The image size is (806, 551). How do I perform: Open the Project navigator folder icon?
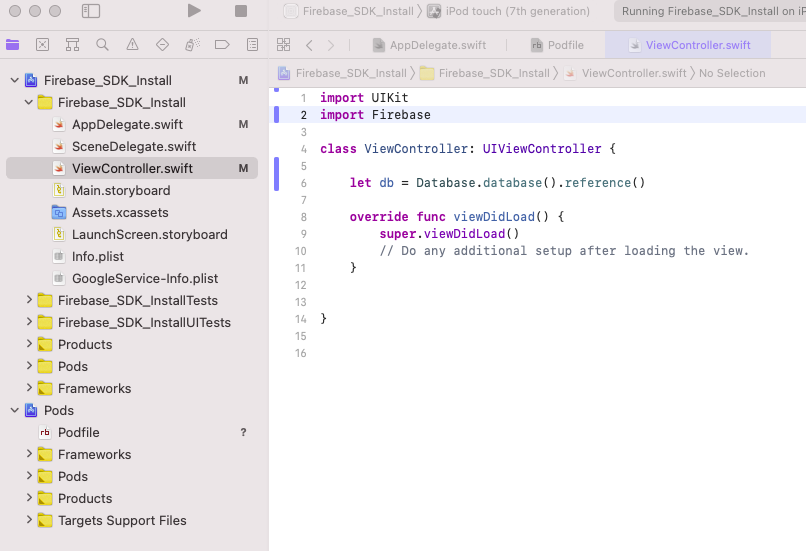pos(12,45)
